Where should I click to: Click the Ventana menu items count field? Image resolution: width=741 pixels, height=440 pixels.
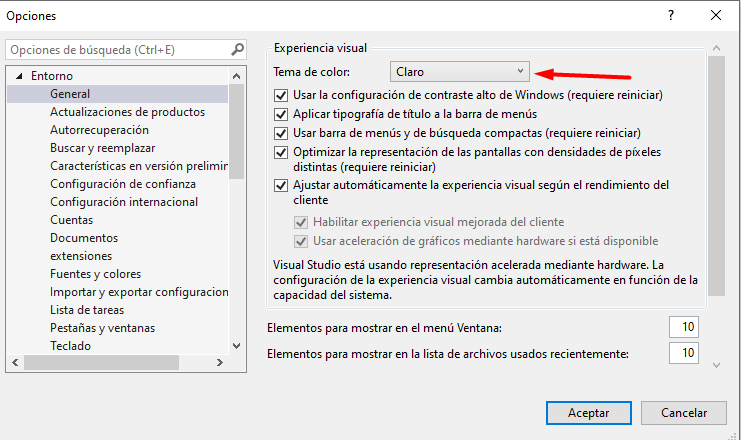(x=684, y=328)
